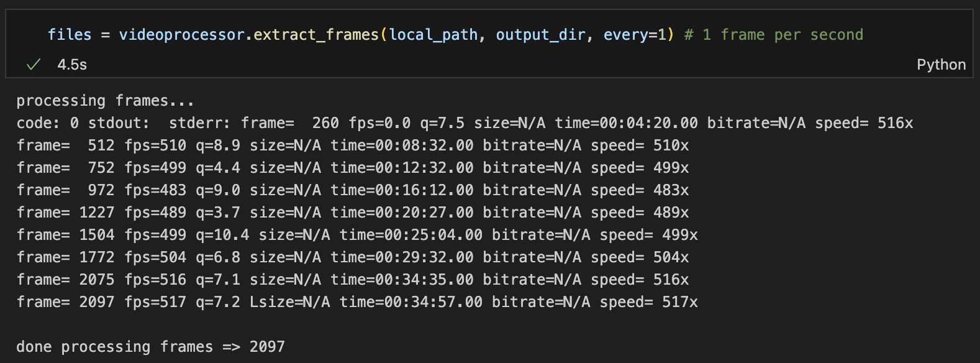Click the output line for frame 1772
The image size is (980, 363).
point(352,257)
